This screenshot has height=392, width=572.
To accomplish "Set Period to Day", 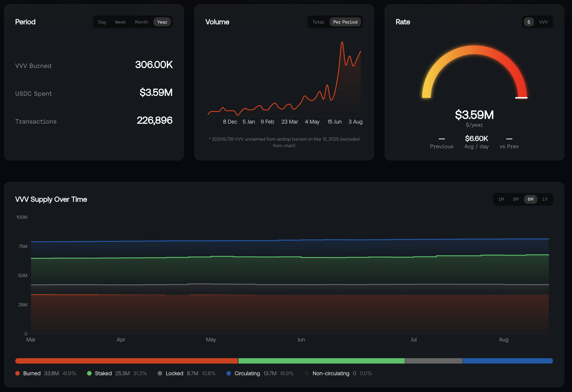I will click(102, 22).
